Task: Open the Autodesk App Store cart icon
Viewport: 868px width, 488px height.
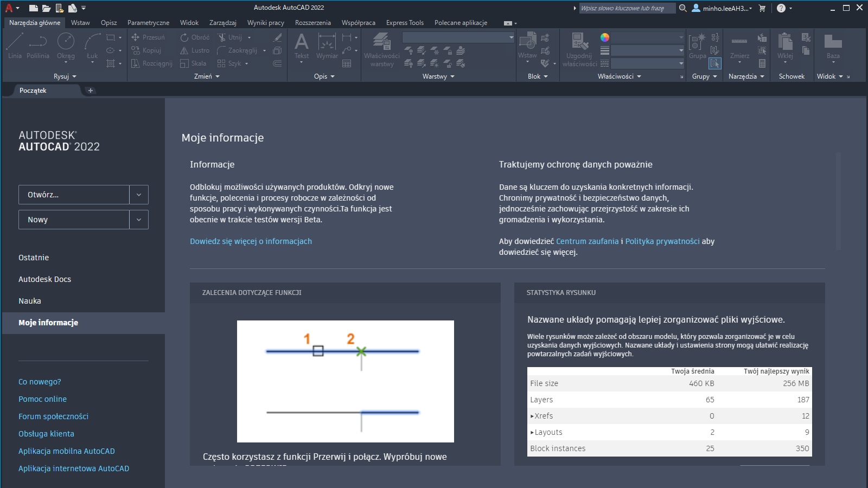Action: [762, 8]
